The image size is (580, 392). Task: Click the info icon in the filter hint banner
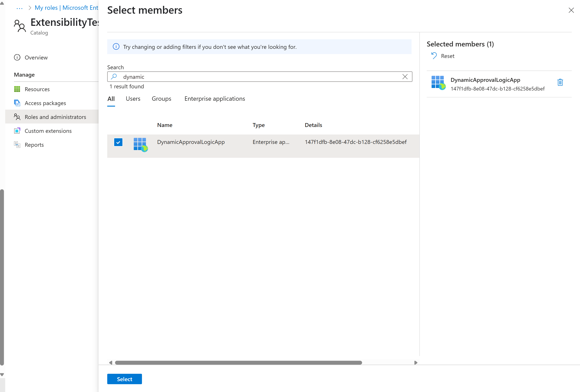pos(116,47)
